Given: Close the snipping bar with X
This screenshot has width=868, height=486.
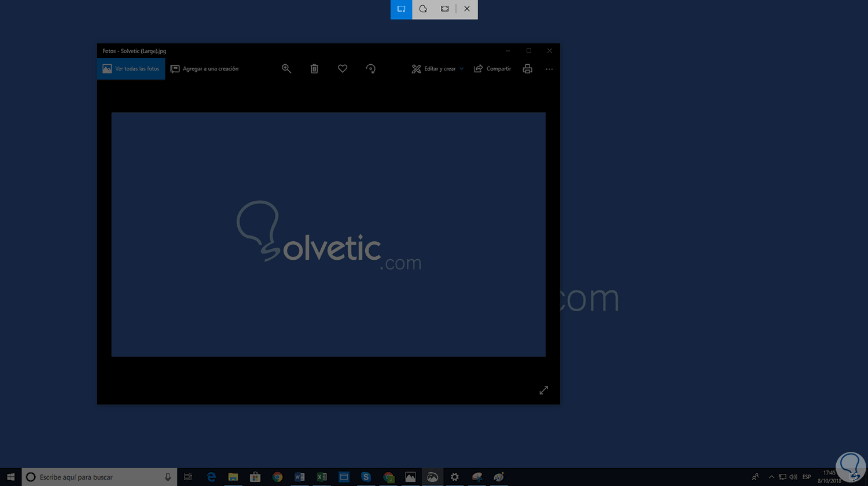Looking at the screenshot, I should pyautogui.click(x=467, y=9).
